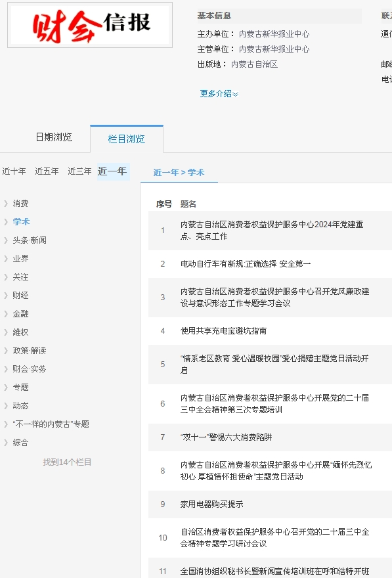
Task: Click the 题名 column header
Action: (188, 204)
